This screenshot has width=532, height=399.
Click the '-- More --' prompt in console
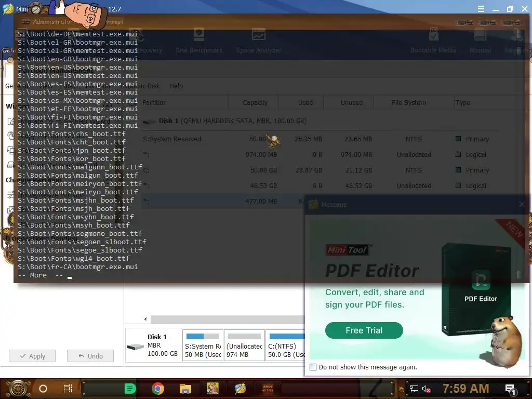[x=41, y=275]
